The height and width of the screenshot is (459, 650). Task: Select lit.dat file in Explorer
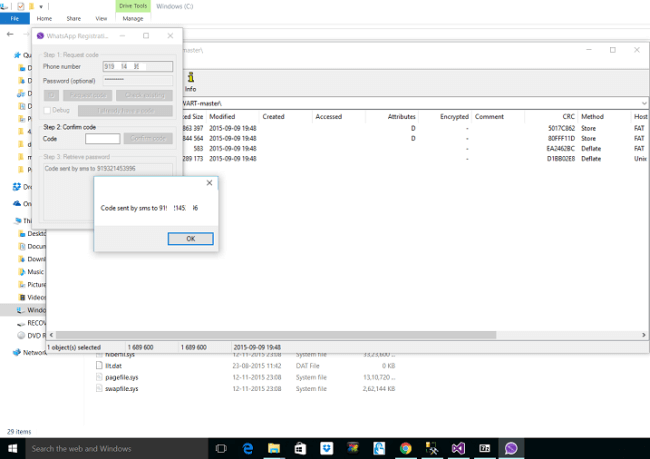[x=113, y=366]
